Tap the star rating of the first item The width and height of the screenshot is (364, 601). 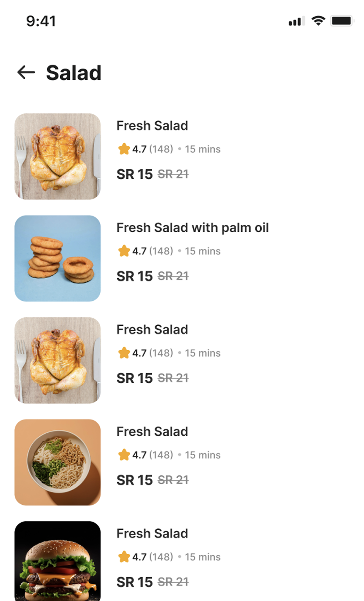(124, 149)
